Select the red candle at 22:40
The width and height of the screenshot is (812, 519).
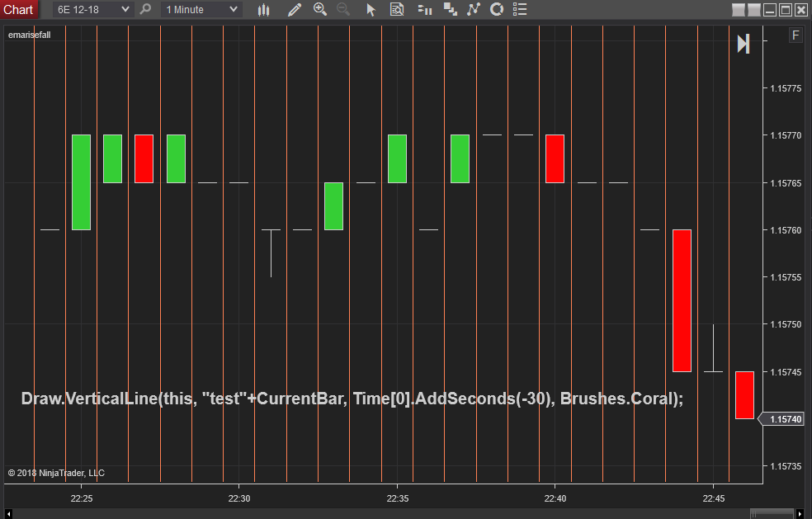click(555, 158)
